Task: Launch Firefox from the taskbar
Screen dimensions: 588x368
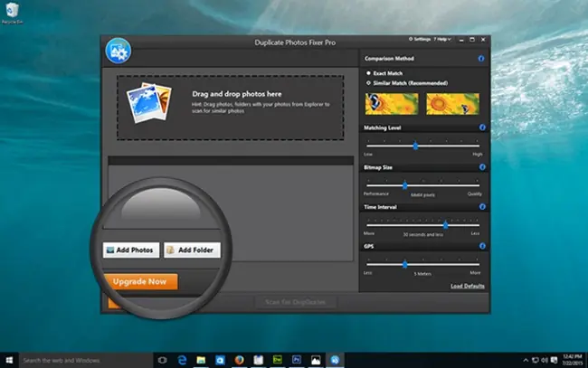Action: click(x=239, y=360)
